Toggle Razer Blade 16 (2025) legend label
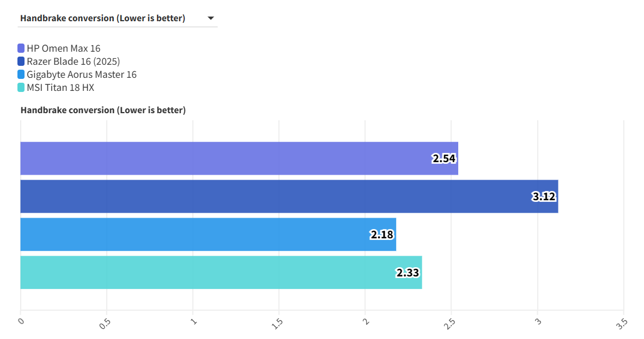The image size is (644, 339). (73, 61)
